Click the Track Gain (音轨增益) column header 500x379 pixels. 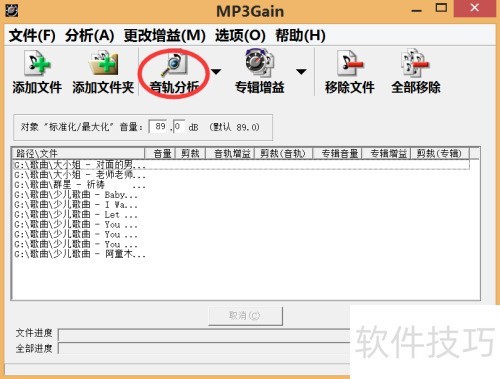click(230, 153)
